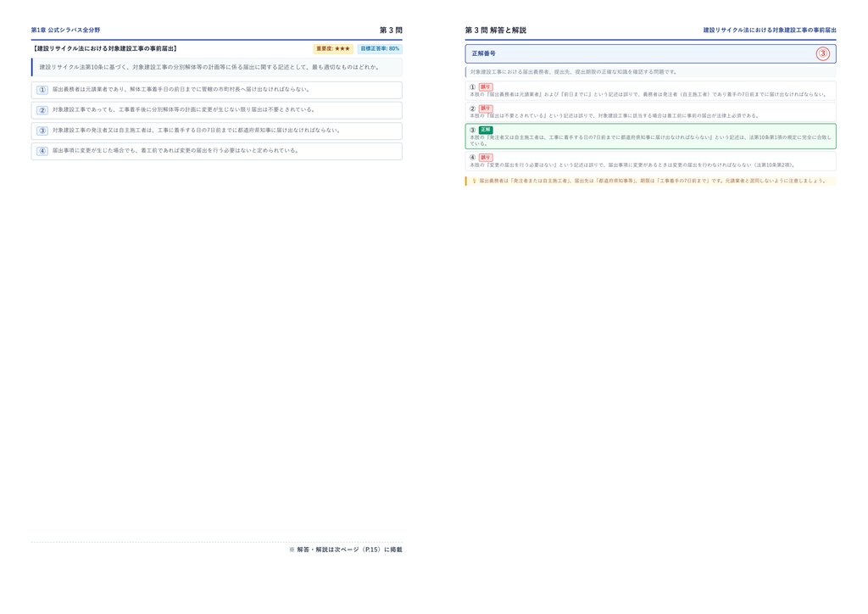Click the 重要度: ★★★ badge
This screenshot has width=868, height=614.
coord(333,48)
